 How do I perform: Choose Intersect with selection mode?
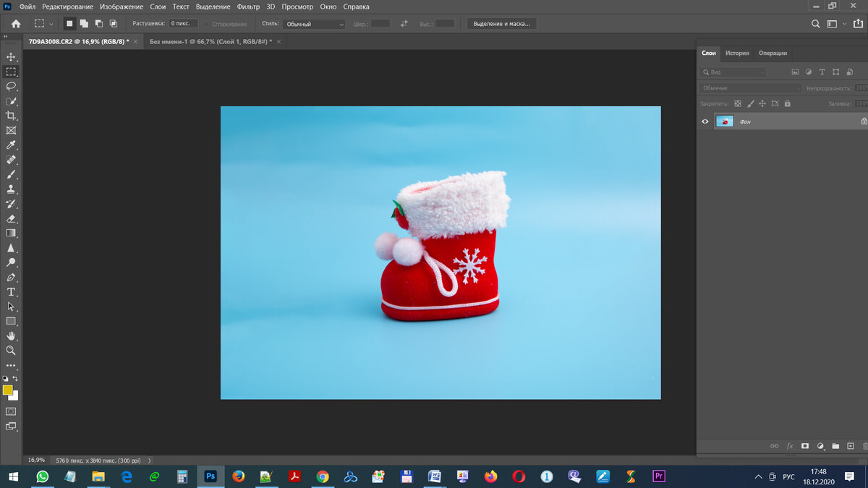coord(114,24)
